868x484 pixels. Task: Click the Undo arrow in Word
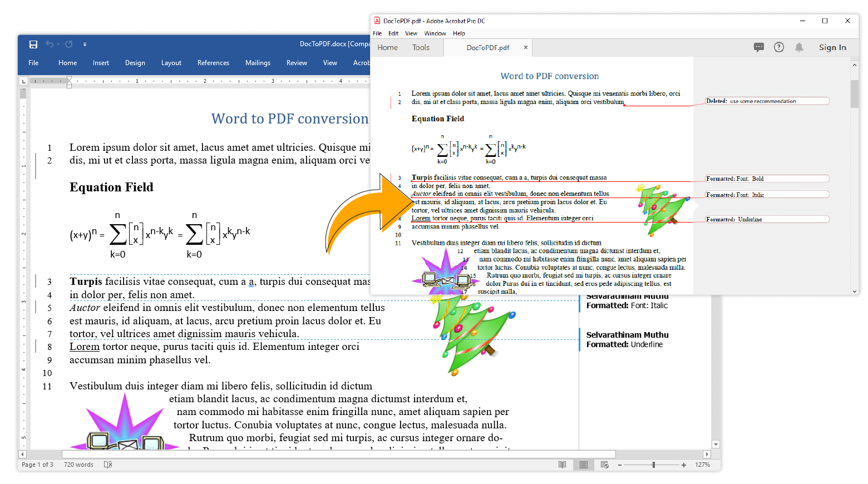pos(50,45)
